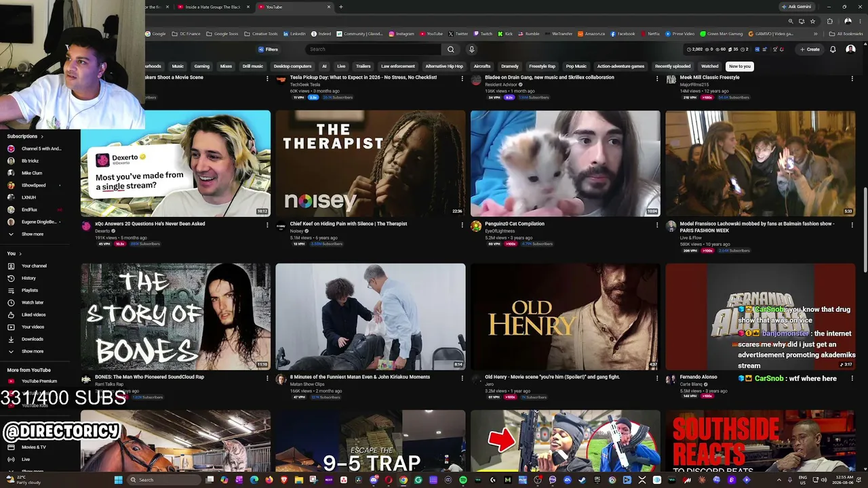
Task: Select the Watched filter chip
Action: [x=710, y=66]
